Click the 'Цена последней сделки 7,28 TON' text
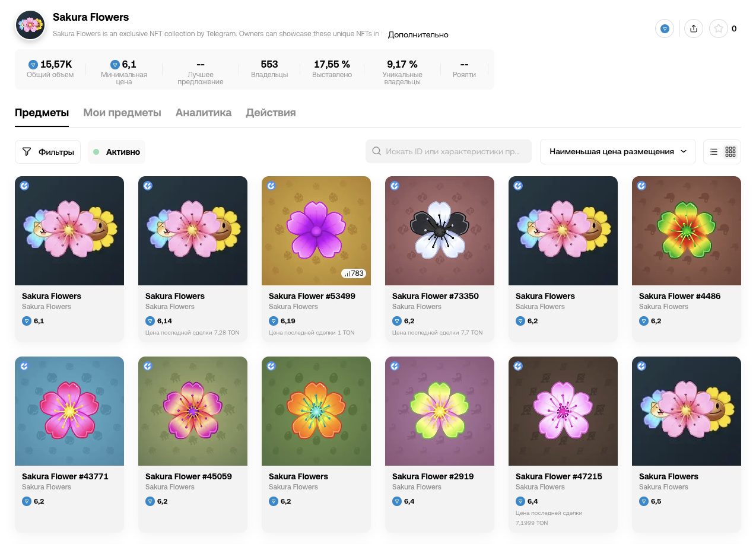Image resolution: width=756 pixels, height=544 pixels. point(192,333)
